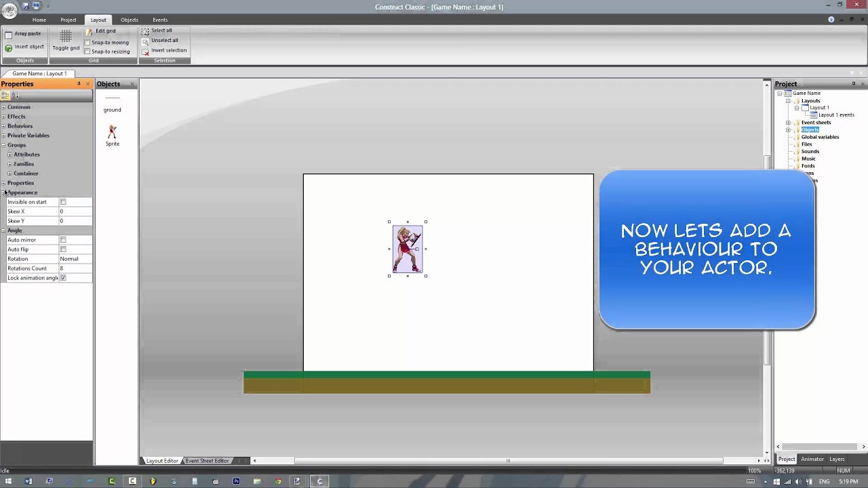Click the Save icon in the quick access toolbar
868x488 pixels.
click(x=26, y=5)
